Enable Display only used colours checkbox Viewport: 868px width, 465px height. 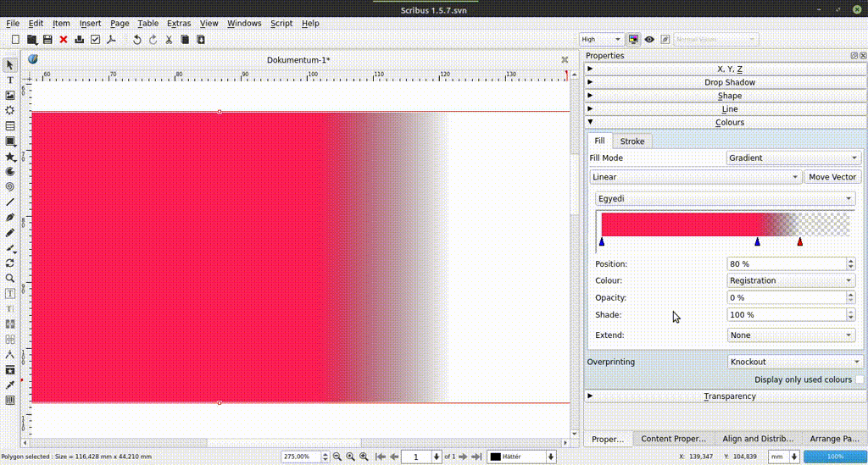click(x=860, y=380)
